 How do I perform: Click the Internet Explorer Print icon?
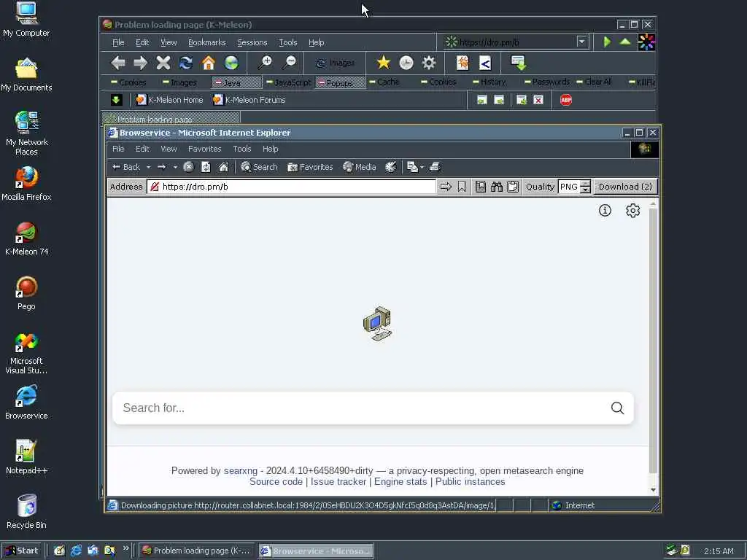tap(435, 167)
